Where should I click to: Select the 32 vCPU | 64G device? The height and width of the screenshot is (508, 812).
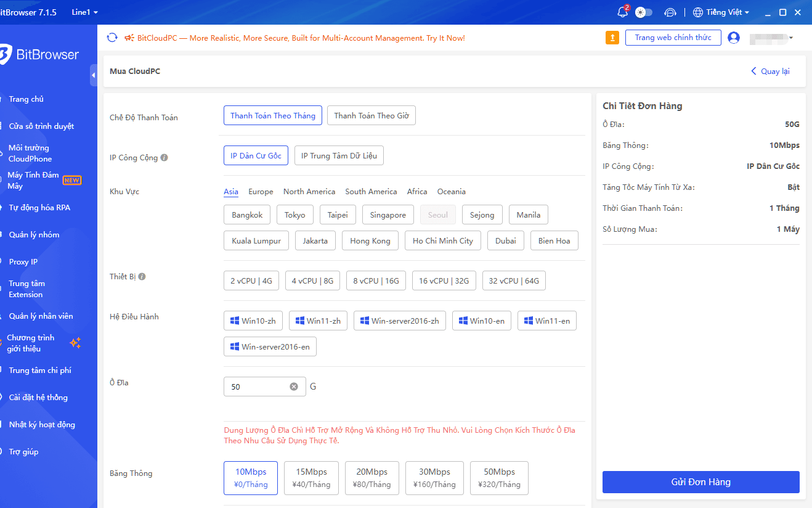click(x=514, y=281)
